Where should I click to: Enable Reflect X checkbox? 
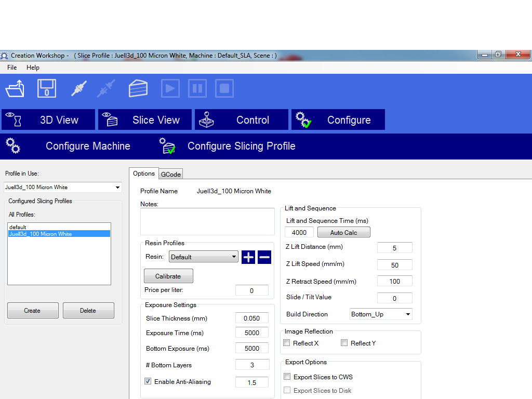pos(287,343)
